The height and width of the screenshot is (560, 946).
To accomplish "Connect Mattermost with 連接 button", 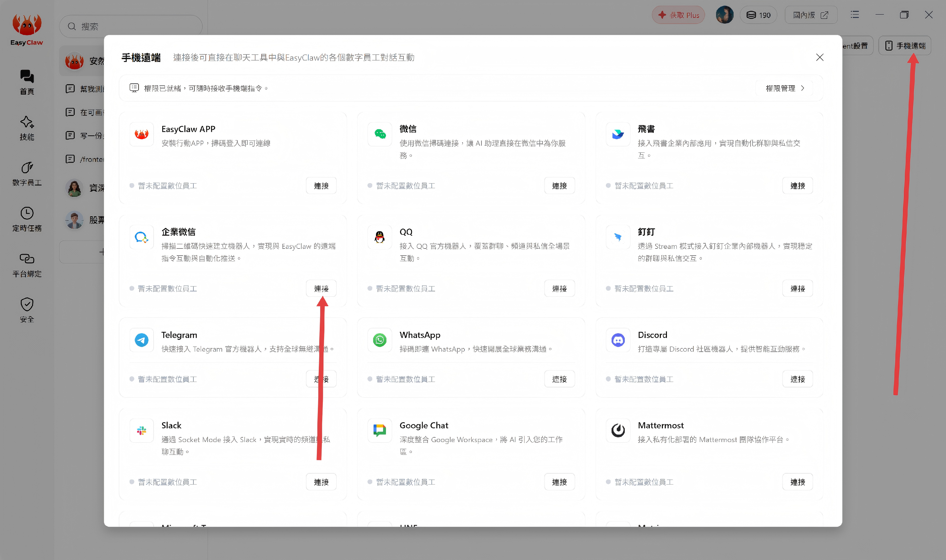I will [797, 482].
